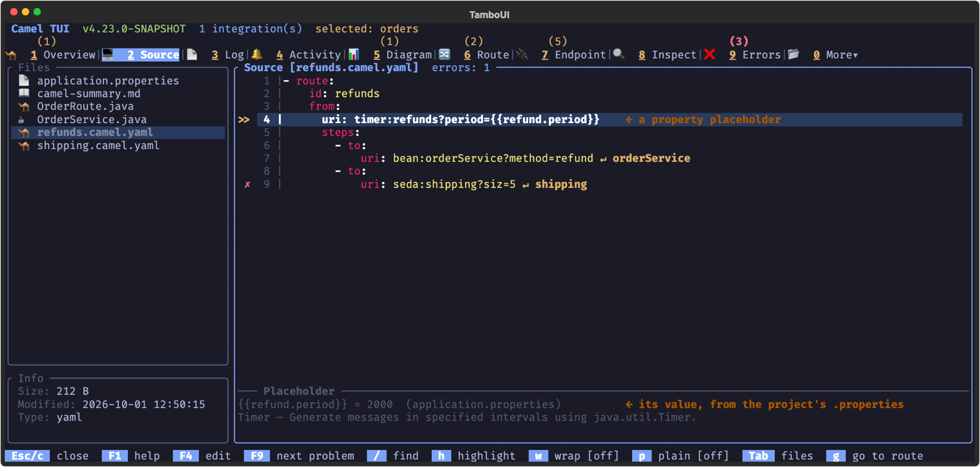Click source line 2 'id: refunds'
Screen dimensions: 980x467
(344, 94)
